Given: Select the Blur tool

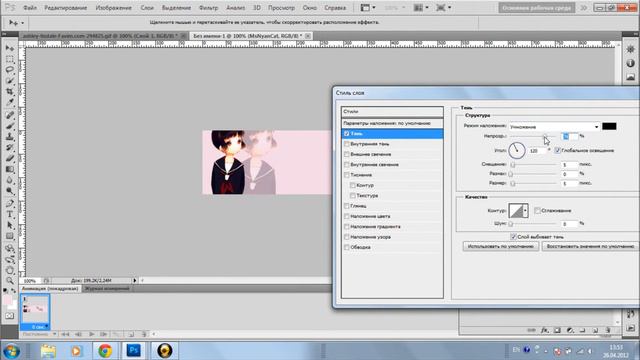Looking at the screenshot, I should (10, 180).
